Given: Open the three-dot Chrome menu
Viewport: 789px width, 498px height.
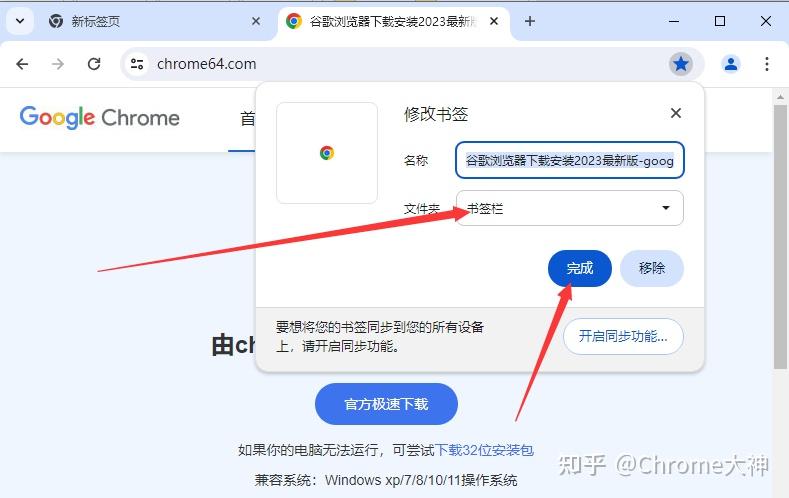Looking at the screenshot, I should [x=766, y=64].
